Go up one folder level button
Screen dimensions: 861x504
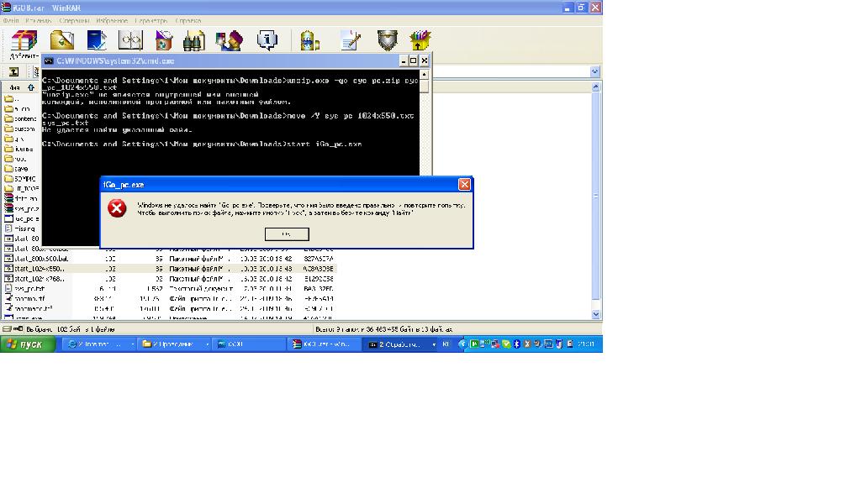(x=13, y=72)
